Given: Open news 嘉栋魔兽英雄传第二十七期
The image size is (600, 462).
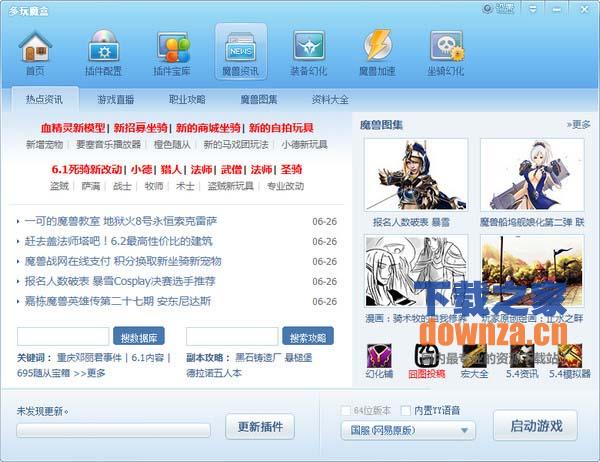Looking at the screenshot, I should pos(118,301).
